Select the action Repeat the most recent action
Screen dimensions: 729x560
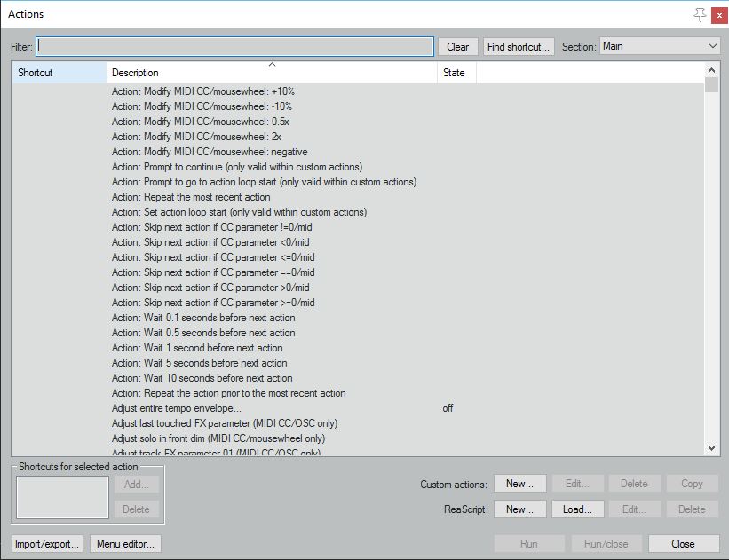tap(199, 196)
